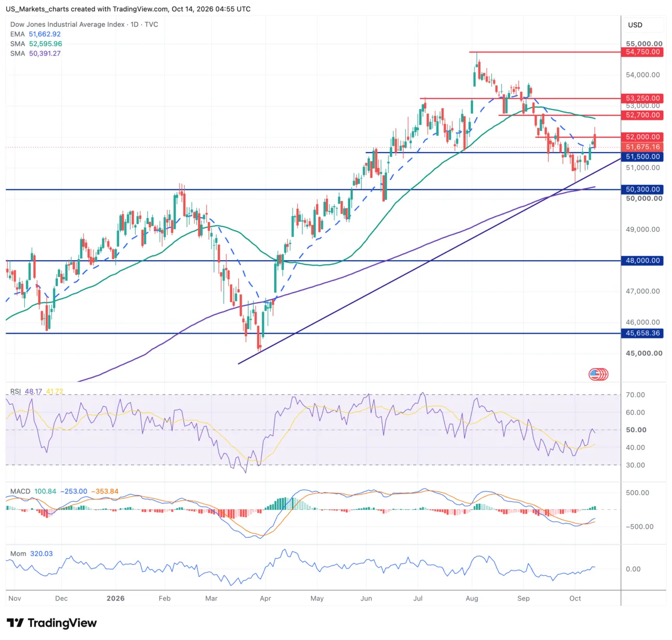This screenshot has width=672, height=640.
Task: Click the red 52,700.00 price label
Action: coord(643,115)
